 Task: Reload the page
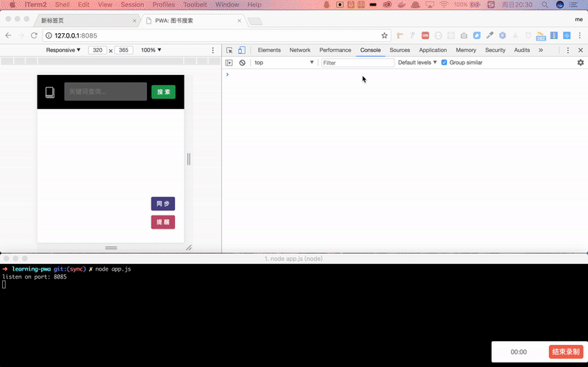tap(34, 35)
